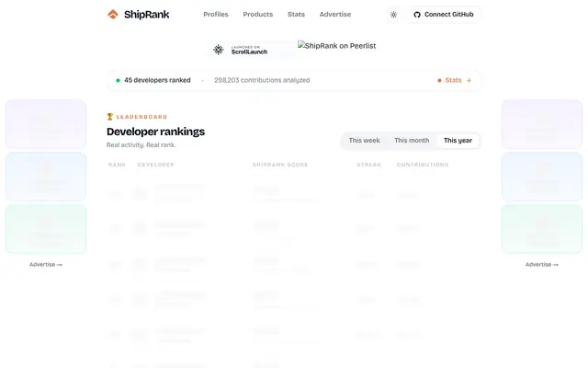Click the Connect GitHub button
The image size is (588, 368).
(x=444, y=15)
